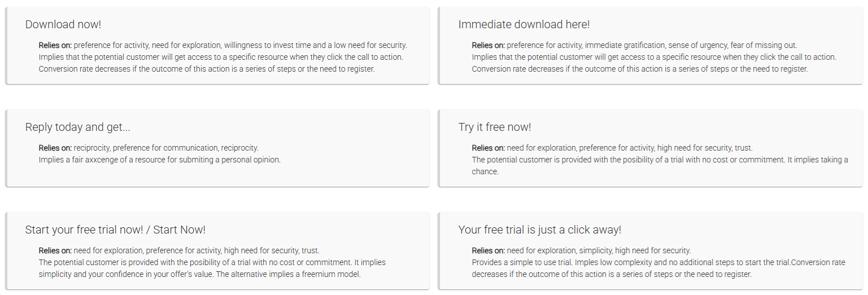Click "Relies on:" label in Download now card
This screenshot has height=295, width=868.
click(x=55, y=45)
